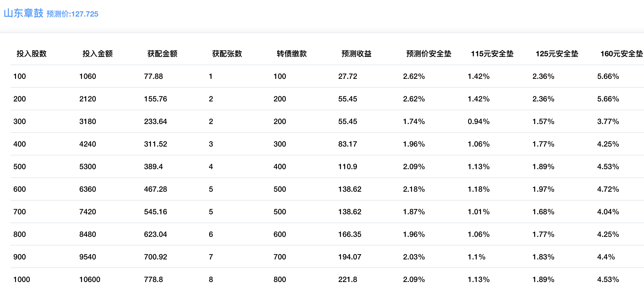Click the 预测价安全垫 column header

[x=429, y=54]
